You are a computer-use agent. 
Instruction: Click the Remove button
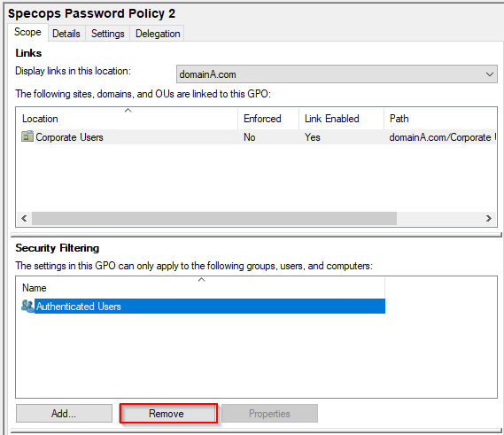click(168, 414)
